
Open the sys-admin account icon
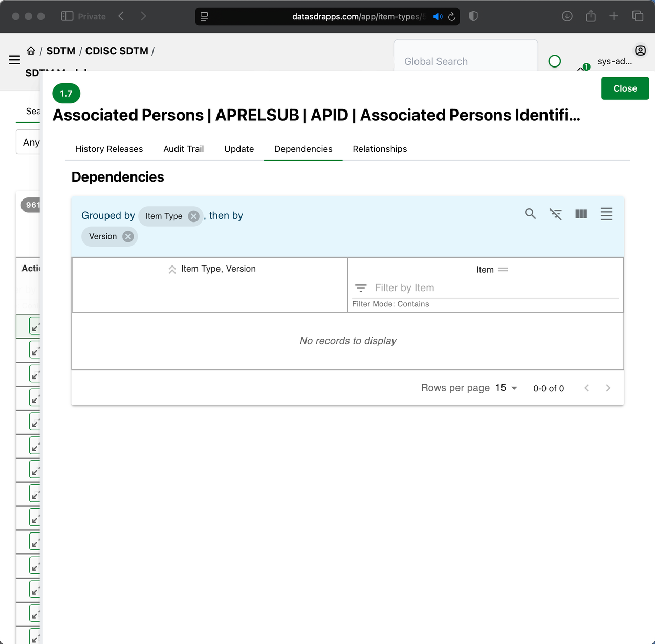[x=640, y=50]
